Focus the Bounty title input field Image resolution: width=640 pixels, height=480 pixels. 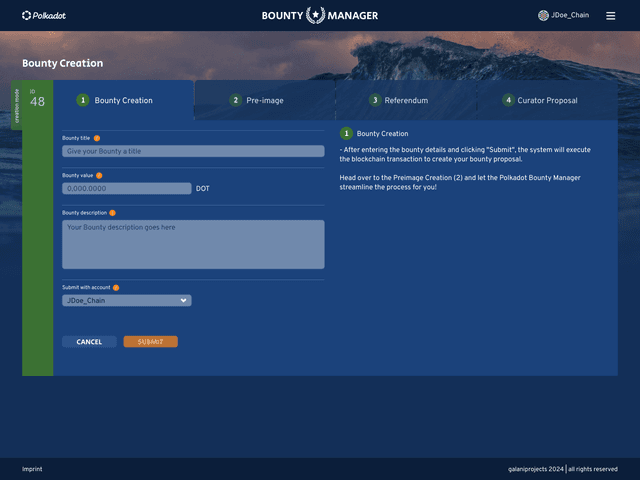pos(193,151)
